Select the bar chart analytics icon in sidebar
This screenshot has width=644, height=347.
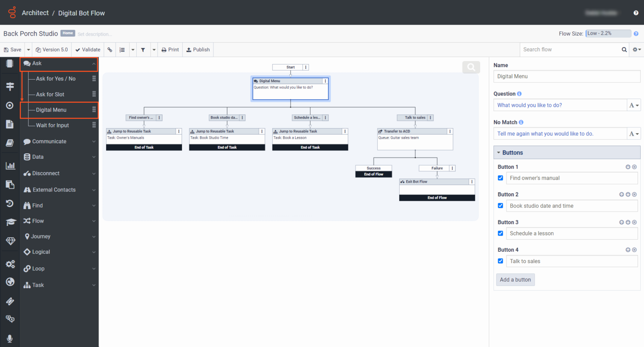[x=10, y=165]
